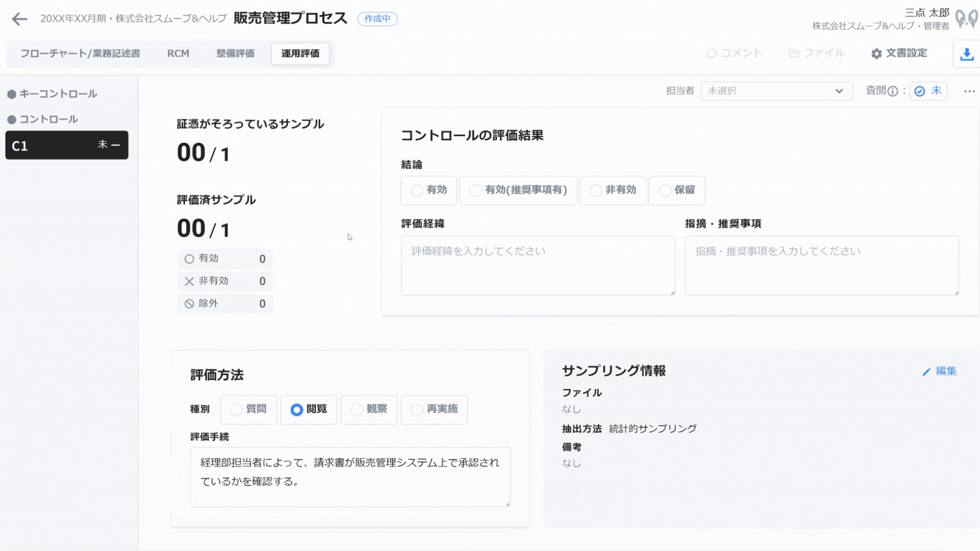Switch to the RCM tab

178,54
